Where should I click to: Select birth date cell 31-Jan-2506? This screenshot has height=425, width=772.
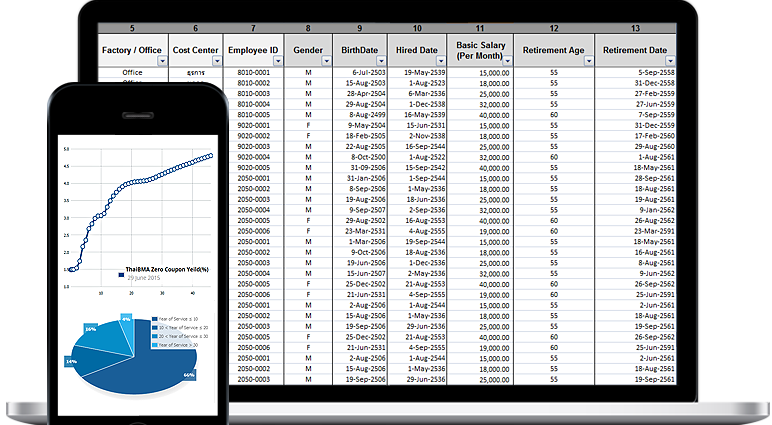pos(360,178)
